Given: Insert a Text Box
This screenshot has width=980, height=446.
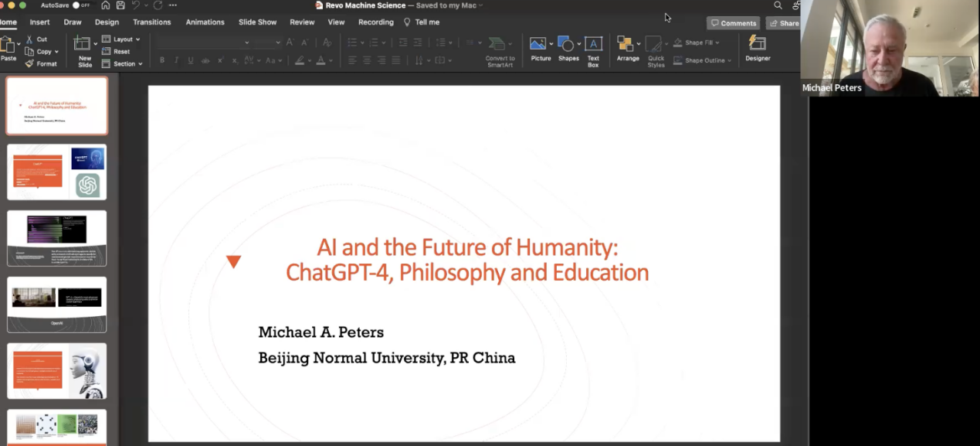Looking at the screenshot, I should (593, 49).
